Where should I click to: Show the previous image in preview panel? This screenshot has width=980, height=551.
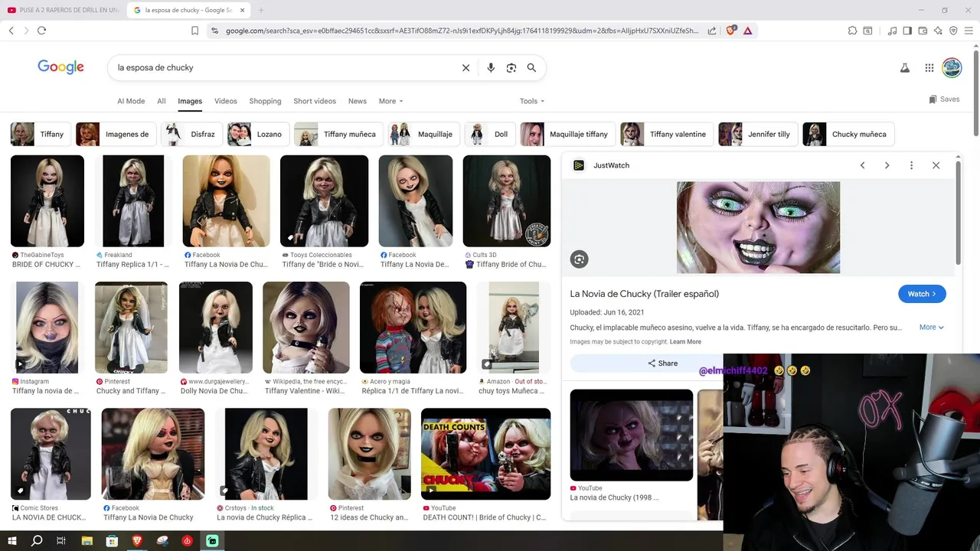point(862,165)
